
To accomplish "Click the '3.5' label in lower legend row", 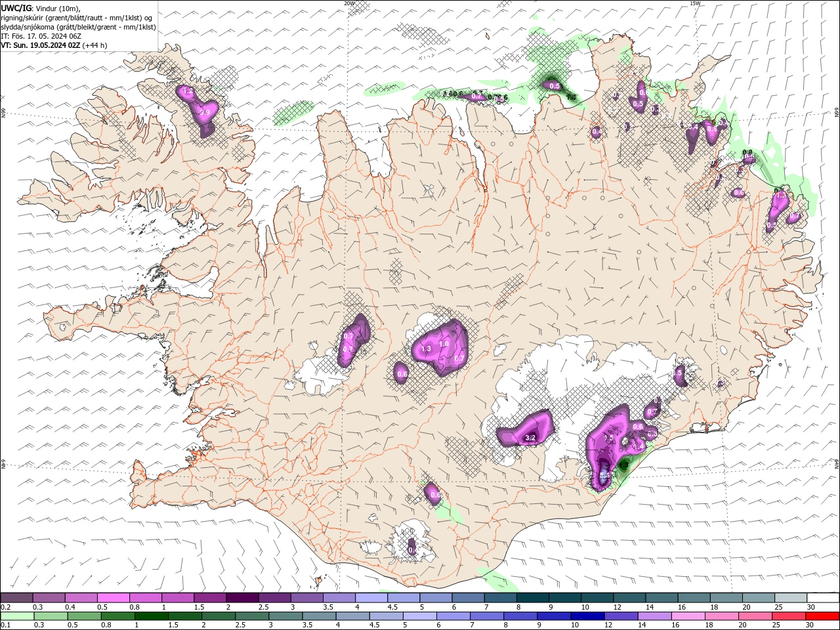I will [x=307, y=625].
